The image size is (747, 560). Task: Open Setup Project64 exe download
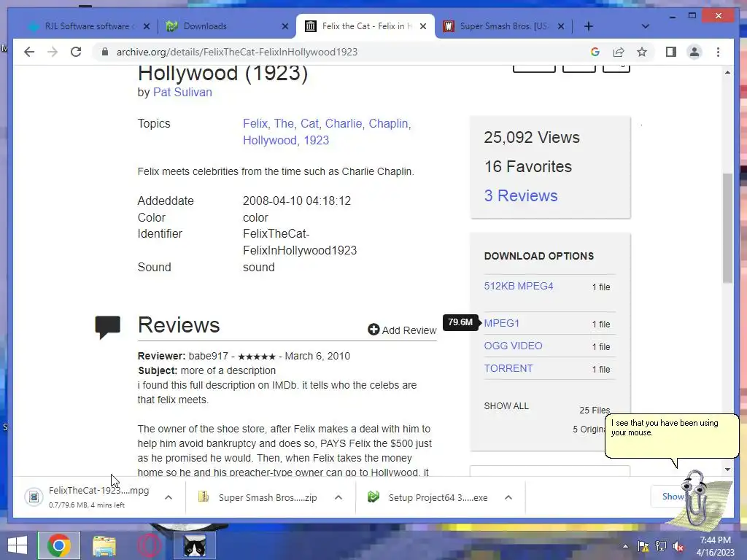tap(429, 497)
